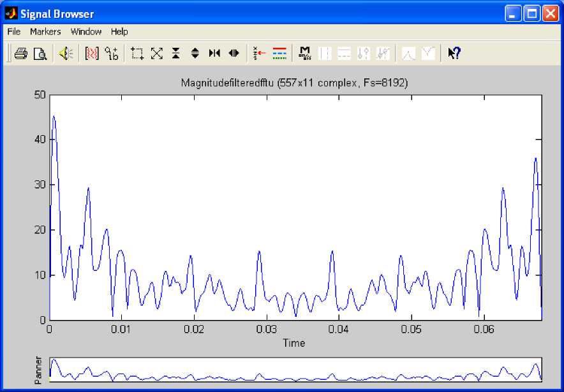The width and height of the screenshot is (564, 392).
Task: Click the MATLAB icon in the title bar
Action: [x=11, y=13]
